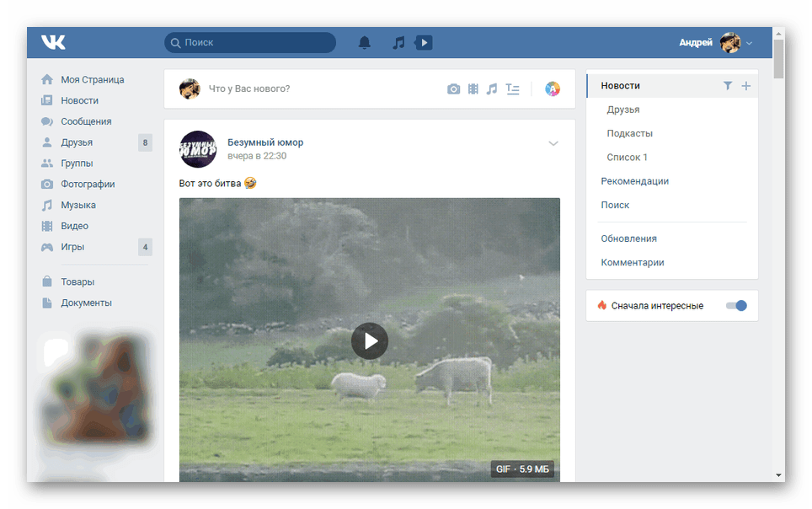The image size is (812, 509).
Task: Click the home icon beside Моя Страница
Action: coord(47,79)
